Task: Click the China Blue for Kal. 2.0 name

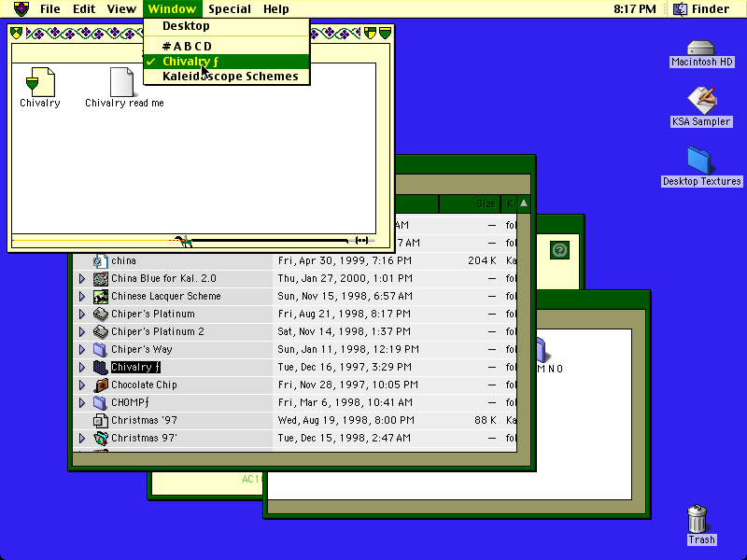Action: pos(164,278)
